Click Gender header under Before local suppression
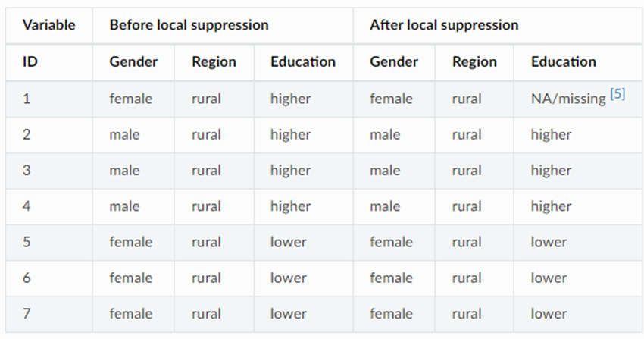The height and width of the screenshot is (339, 644). 132,62
